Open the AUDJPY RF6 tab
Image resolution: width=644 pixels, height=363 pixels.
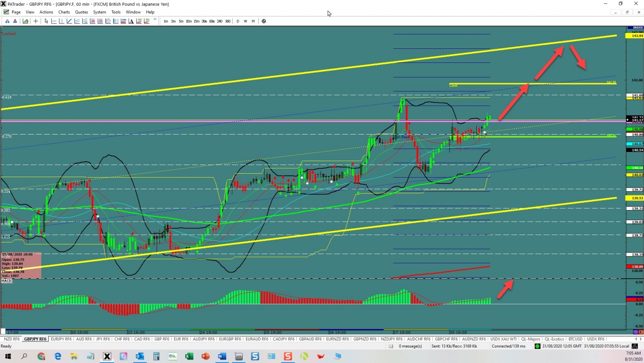pyautogui.click(x=204, y=339)
